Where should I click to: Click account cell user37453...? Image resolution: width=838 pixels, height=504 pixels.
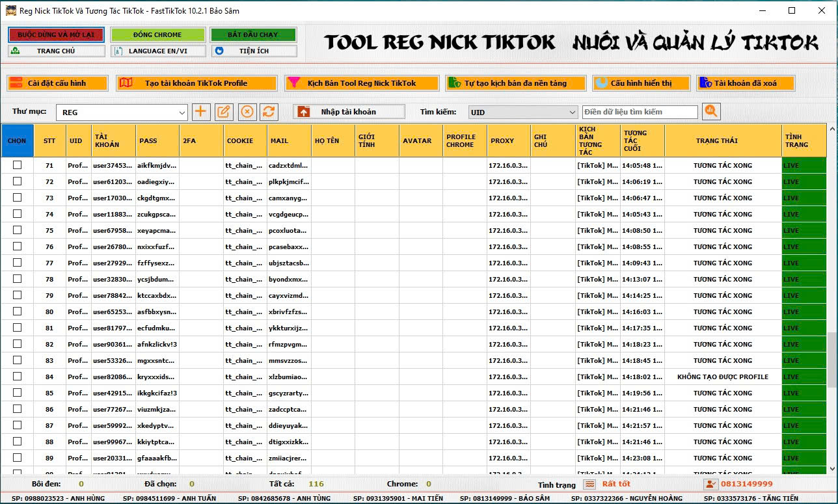point(113,165)
